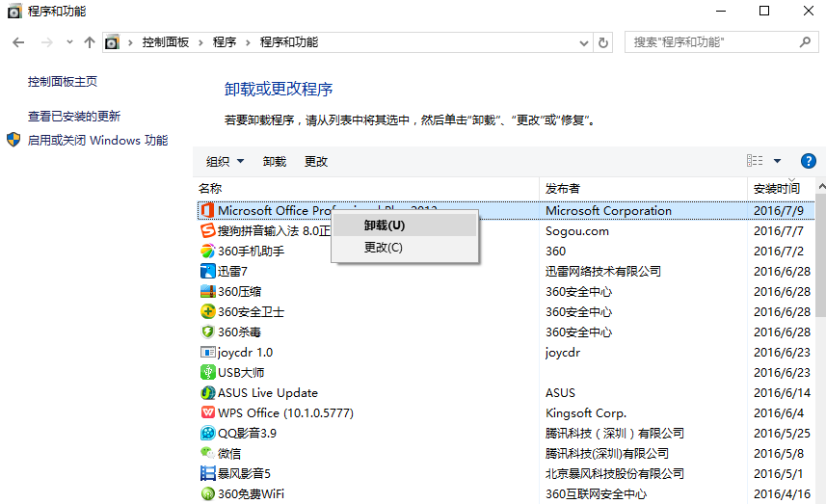Expand the address bar history dropdown
This screenshot has height=504, width=826.
(584, 42)
